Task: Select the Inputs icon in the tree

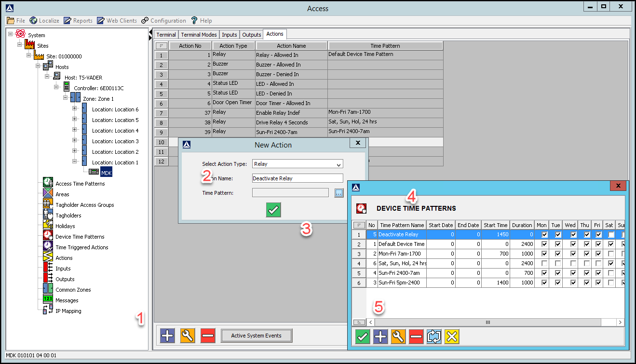Action: pos(48,268)
